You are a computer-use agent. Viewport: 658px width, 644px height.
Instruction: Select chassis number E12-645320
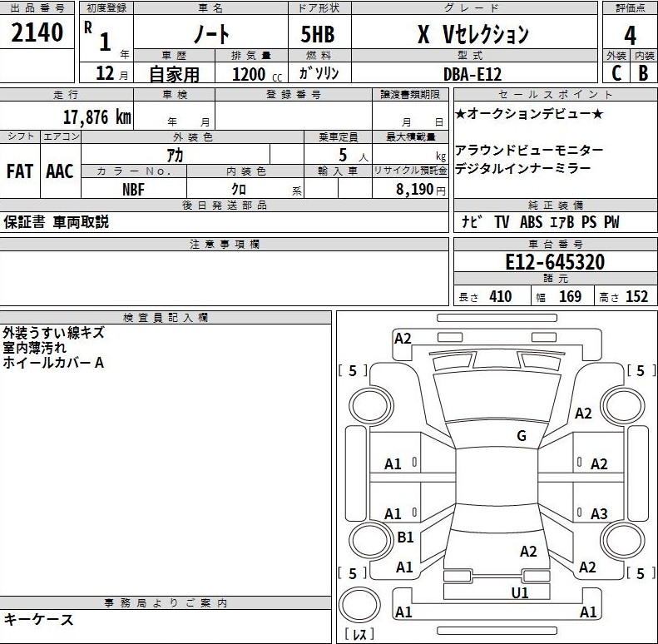(x=555, y=262)
